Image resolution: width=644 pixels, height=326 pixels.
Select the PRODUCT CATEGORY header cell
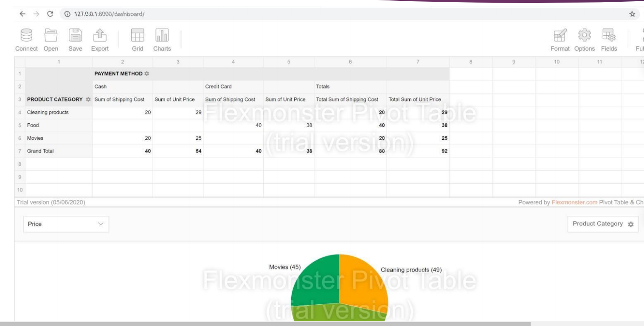59,99
